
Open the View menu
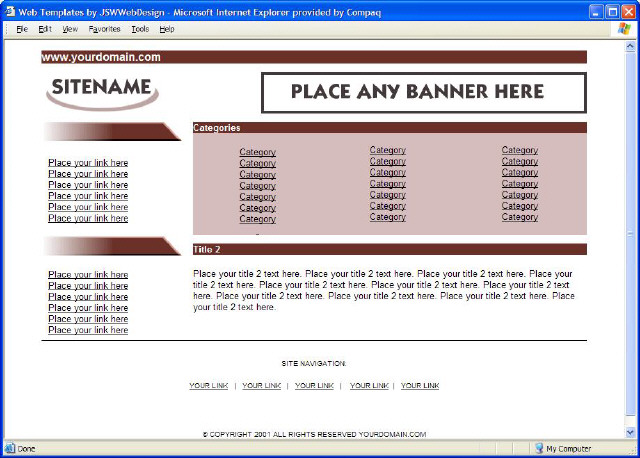coord(70,29)
